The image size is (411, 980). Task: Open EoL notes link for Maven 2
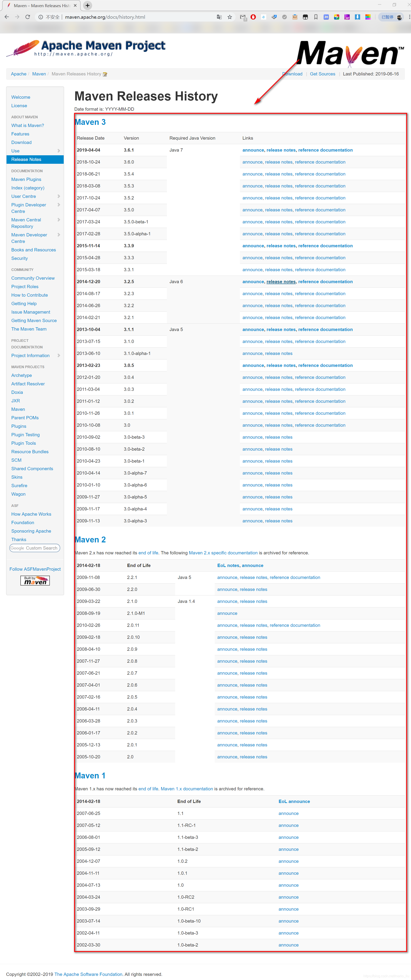(228, 566)
